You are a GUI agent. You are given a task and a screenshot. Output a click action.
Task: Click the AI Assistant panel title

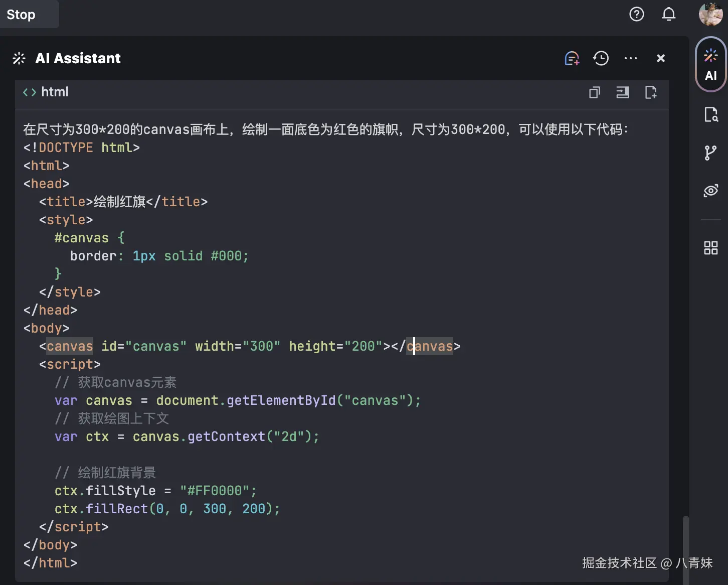click(x=78, y=59)
